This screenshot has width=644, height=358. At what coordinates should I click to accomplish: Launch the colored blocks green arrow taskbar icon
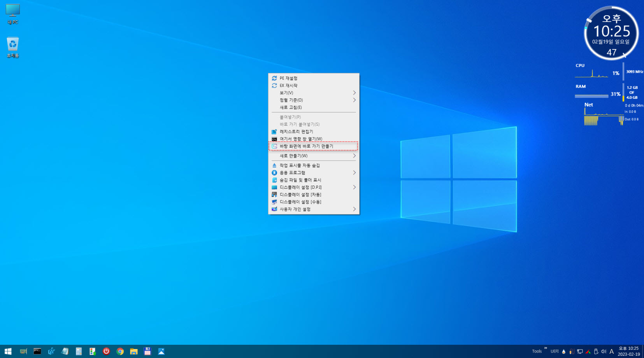pos(92,351)
